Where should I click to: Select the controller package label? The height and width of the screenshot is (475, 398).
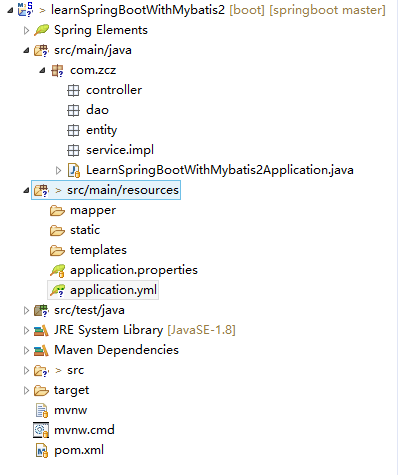coord(114,90)
